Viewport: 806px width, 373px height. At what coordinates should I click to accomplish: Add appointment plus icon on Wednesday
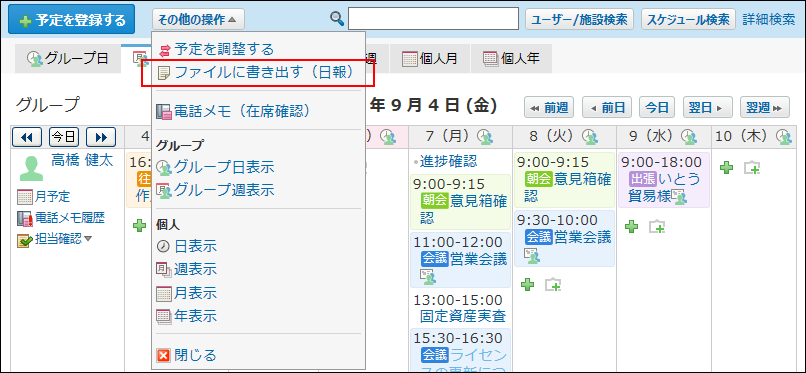click(x=632, y=226)
